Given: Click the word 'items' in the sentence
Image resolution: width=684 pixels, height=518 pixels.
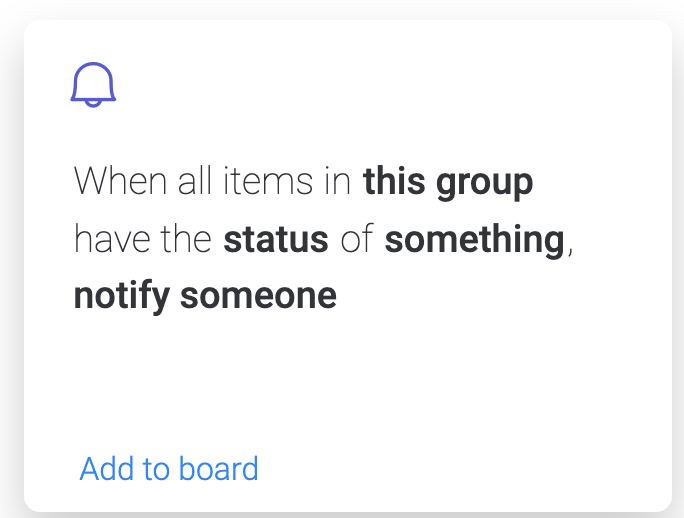Looking at the screenshot, I should coord(268,181).
